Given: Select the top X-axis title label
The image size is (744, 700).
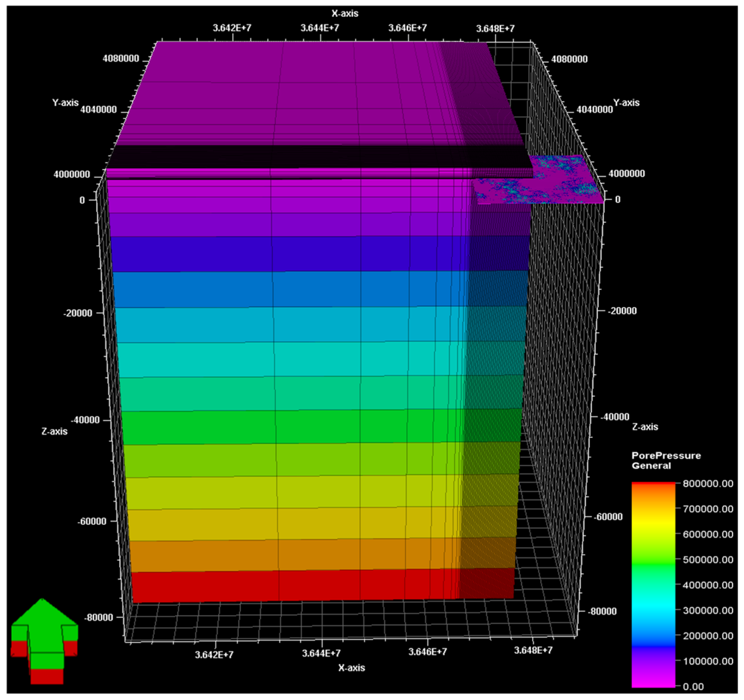Looking at the screenshot, I should point(345,14).
